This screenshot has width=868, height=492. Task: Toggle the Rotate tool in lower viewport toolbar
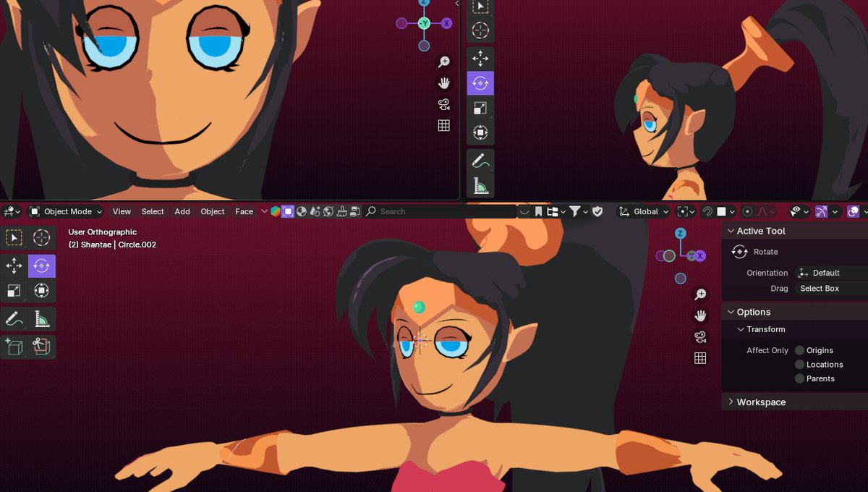coord(42,266)
